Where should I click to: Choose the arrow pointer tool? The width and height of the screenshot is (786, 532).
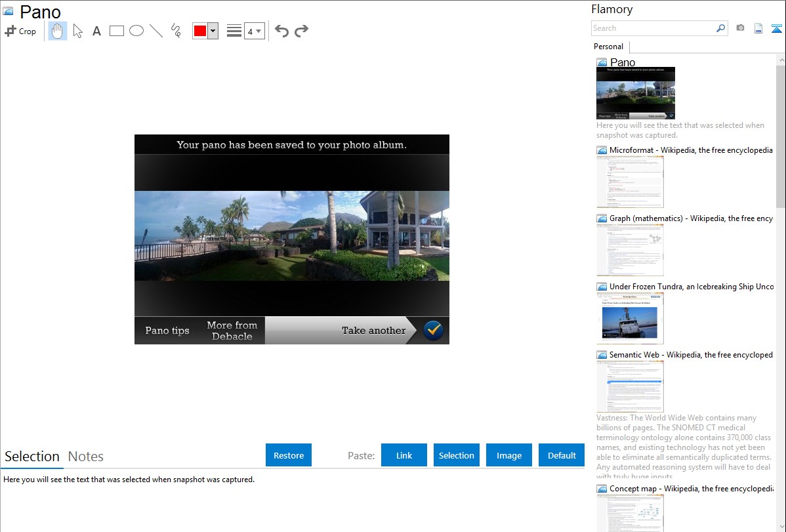(77, 31)
